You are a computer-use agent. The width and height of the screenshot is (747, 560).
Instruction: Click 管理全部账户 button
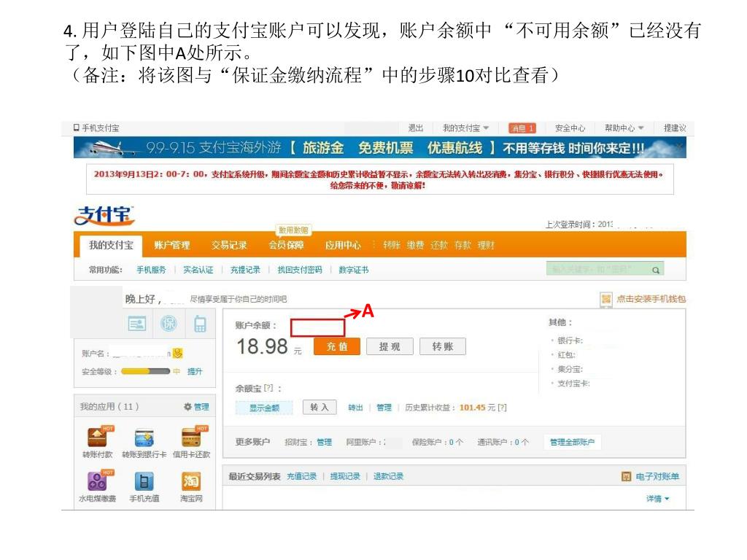point(572,442)
